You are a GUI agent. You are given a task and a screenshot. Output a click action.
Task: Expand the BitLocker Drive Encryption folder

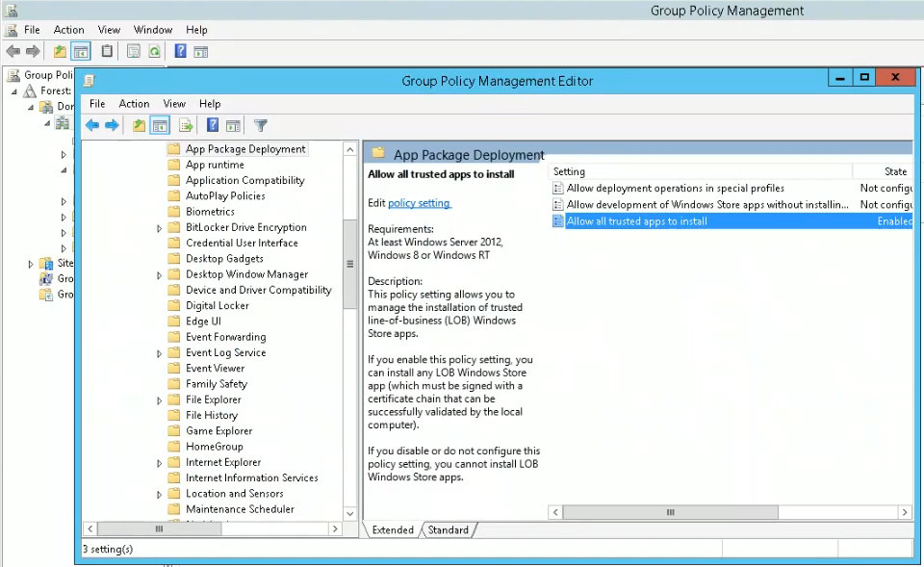[159, 228]
